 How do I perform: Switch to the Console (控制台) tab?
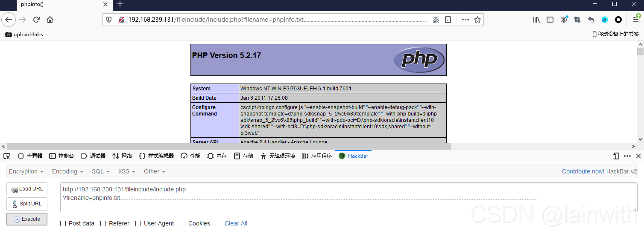coord(61,156)
